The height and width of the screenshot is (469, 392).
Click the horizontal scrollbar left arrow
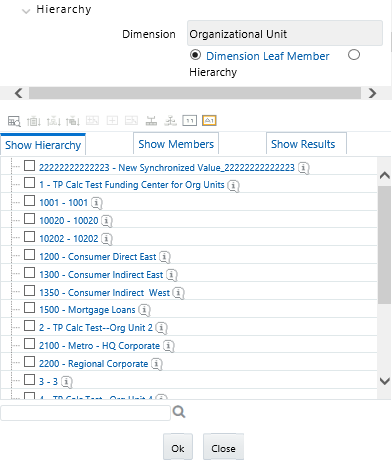pos(19,93)
